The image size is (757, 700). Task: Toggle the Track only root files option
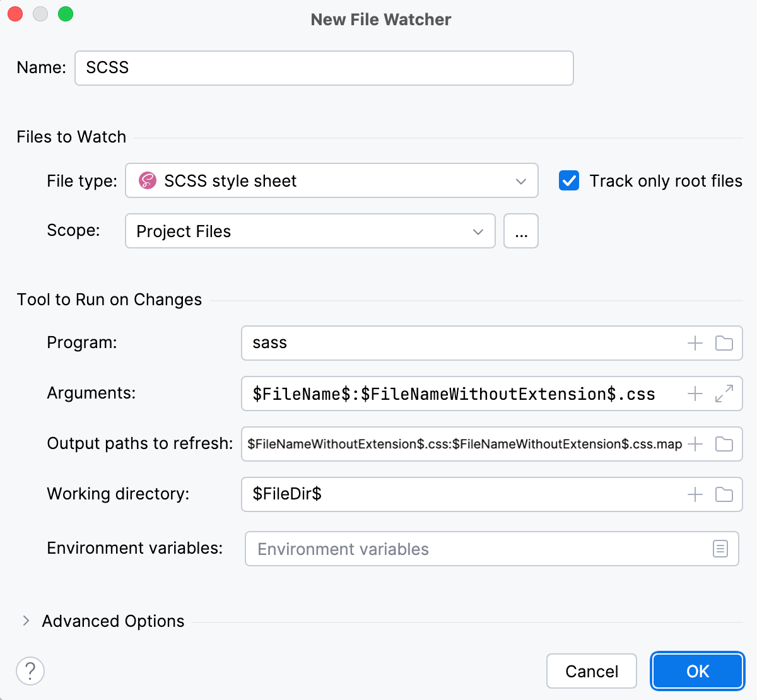coord(568,181)
